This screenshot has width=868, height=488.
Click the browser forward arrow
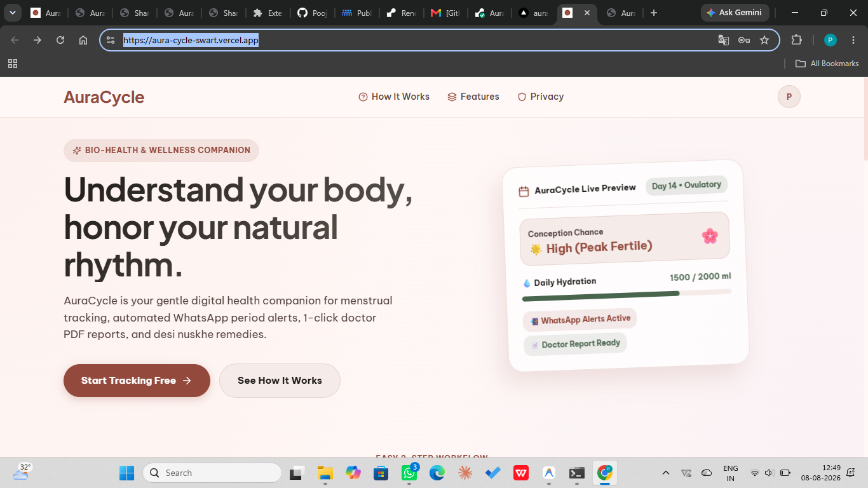(x=37, y=40)
